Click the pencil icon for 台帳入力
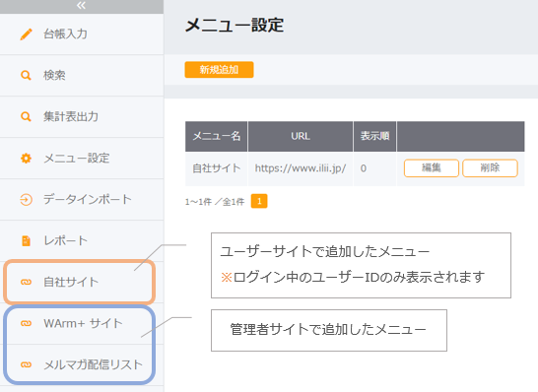538x392 pixels. 26,34
